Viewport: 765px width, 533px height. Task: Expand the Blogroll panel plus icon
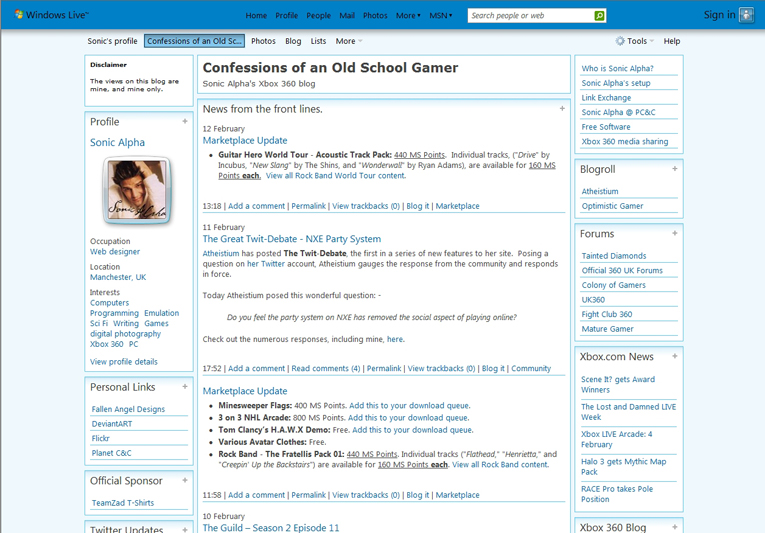675,168
